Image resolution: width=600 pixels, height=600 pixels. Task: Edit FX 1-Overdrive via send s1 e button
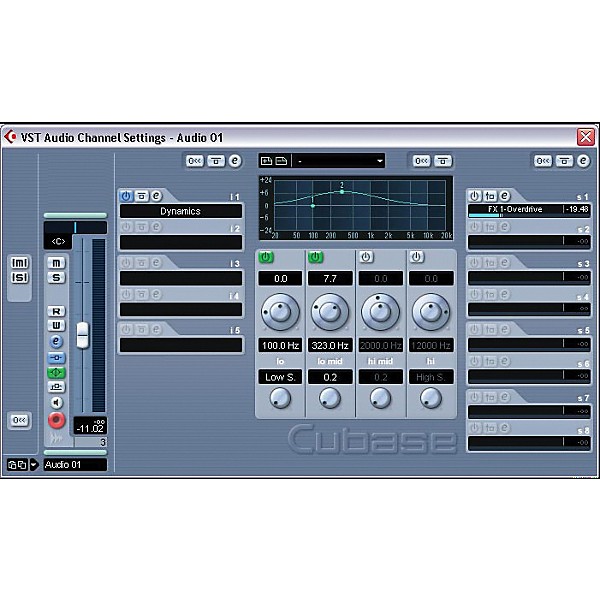(505, 196)
